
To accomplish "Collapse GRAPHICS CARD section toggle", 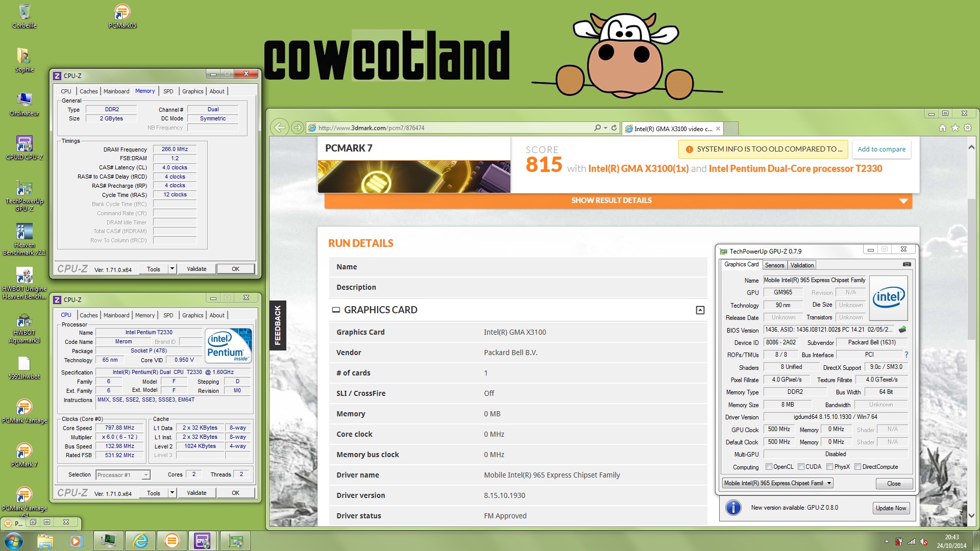I will coord(700,310).
